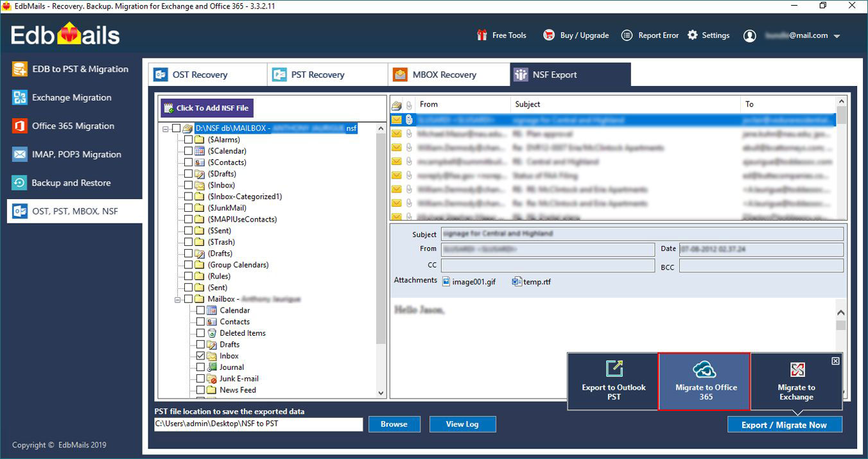
Task: Click the user account avatar icon
Action: point(749,36)
